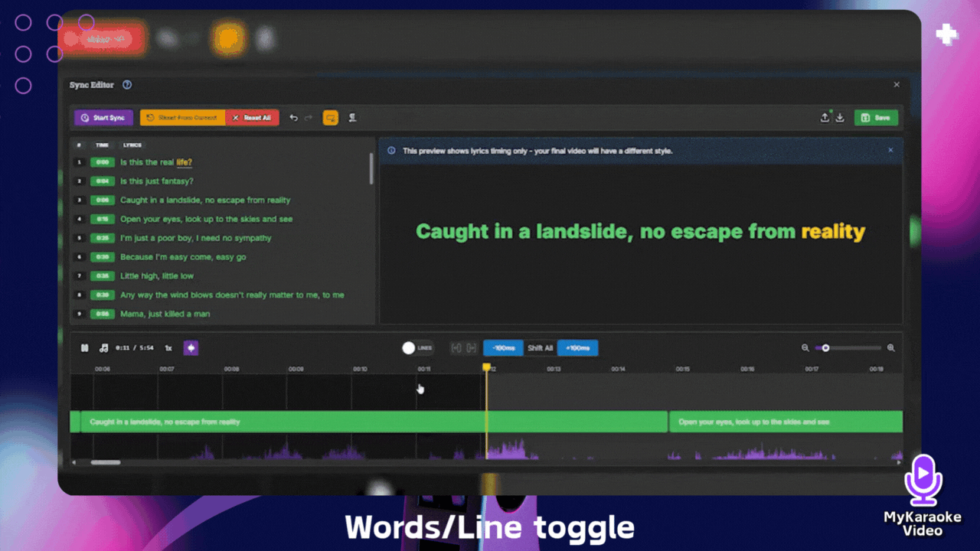This screenshot has width=980, height=551.
Task: Pause playback in the timeline
Action: point(85,348)
